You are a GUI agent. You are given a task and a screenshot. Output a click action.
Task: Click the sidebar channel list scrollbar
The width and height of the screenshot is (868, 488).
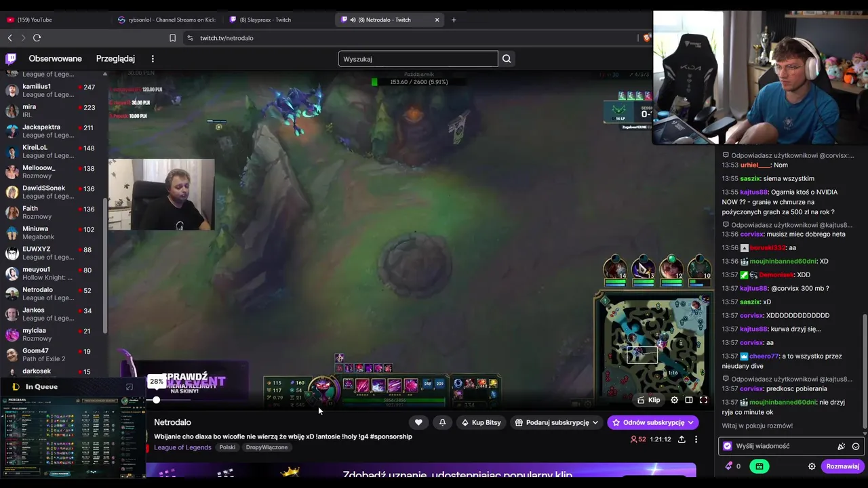(104, 264)
